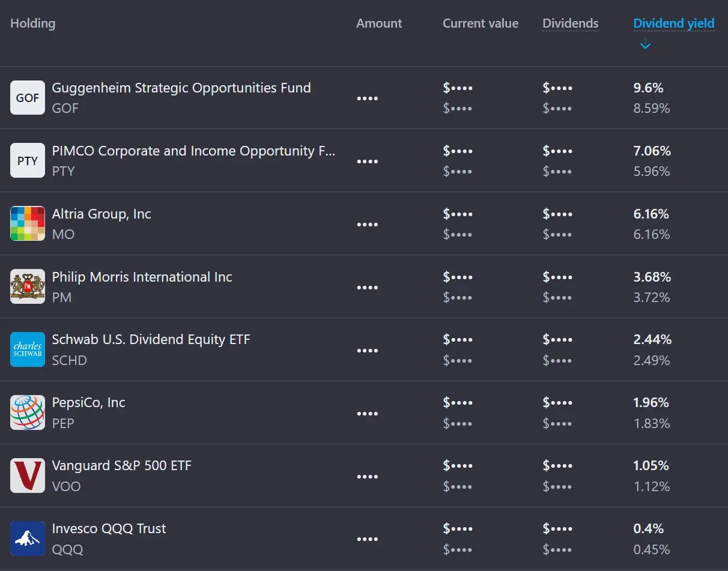Viewport: 728px width, 571px height.
Task: Open Altria Group, Inc holding
Action: pyautogui.click(x=102, y=214)
